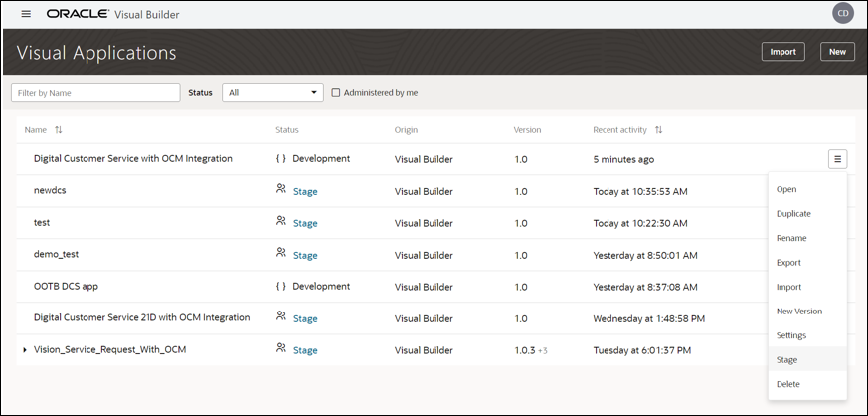Sort by Recent activity column arrows

coord(658,130)
